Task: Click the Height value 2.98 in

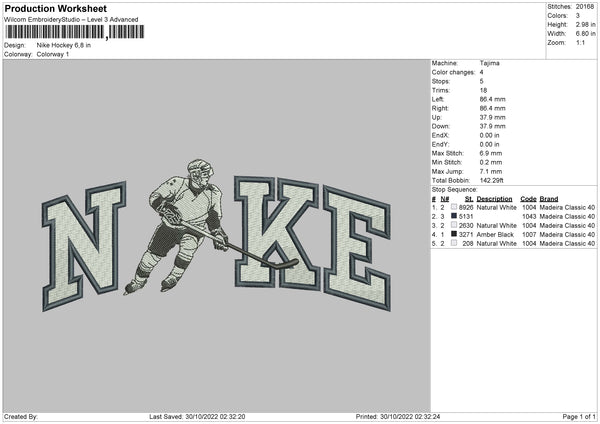Action: click(585, 24)
